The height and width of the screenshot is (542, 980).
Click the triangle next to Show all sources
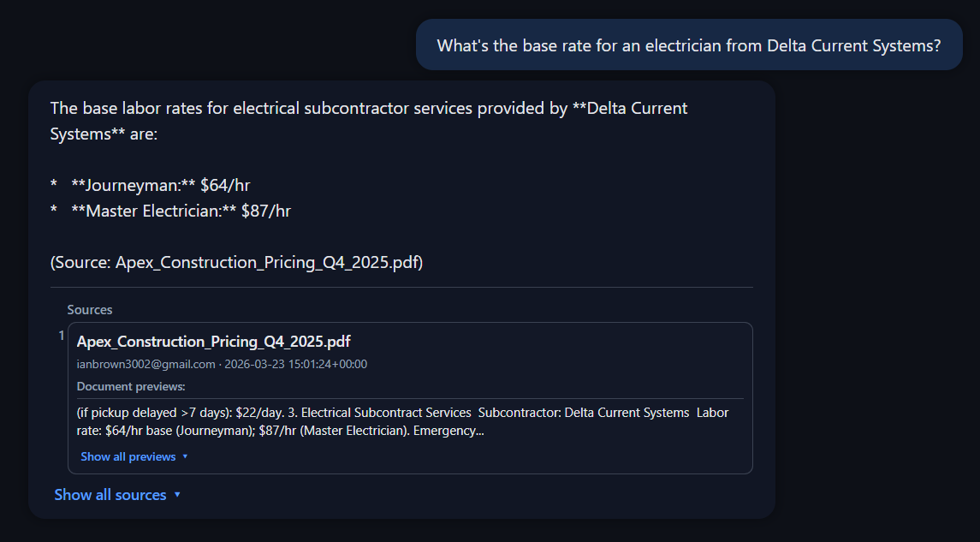[177, 495]
